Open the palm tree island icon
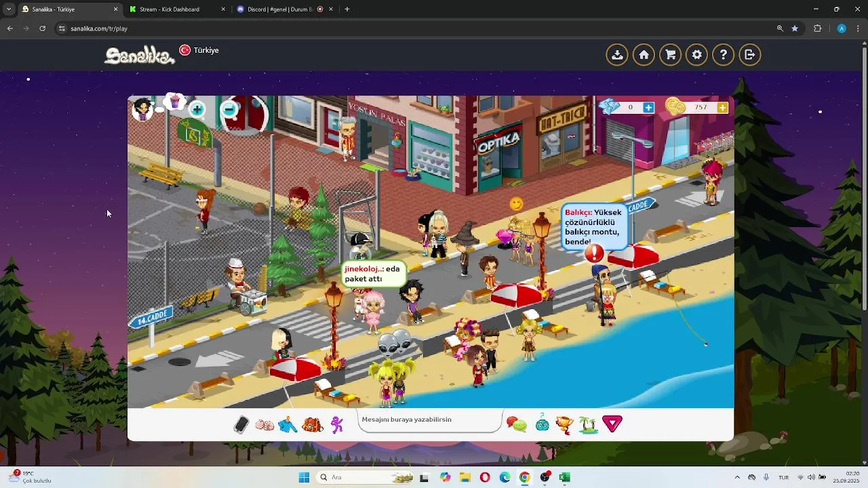This screenshot has height=488, width=868. (x=588, y=425)
